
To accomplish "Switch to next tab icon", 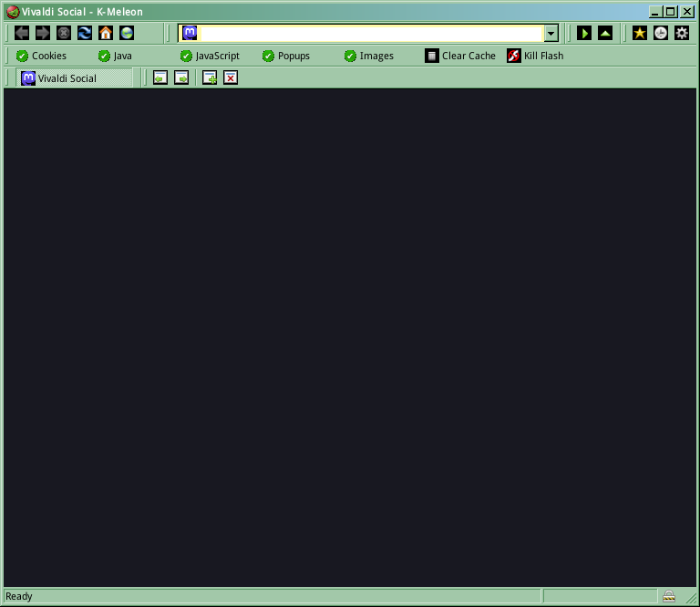I will (181, 77).
